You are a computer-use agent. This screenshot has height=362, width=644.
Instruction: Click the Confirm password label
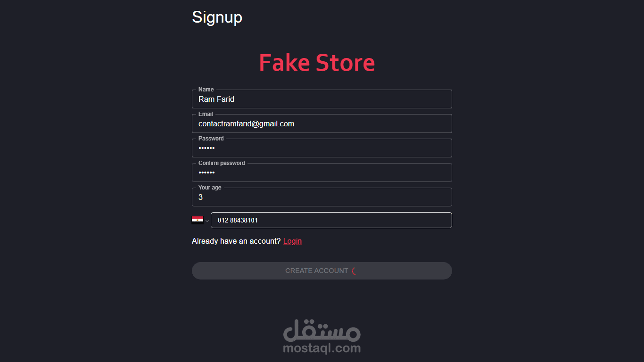point(222,163)
